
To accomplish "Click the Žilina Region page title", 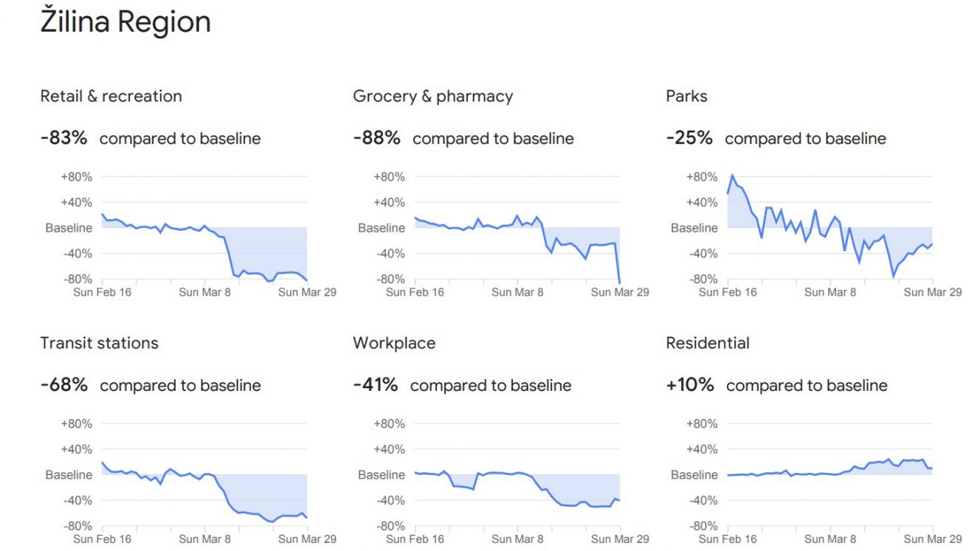I will coord(125,21).
